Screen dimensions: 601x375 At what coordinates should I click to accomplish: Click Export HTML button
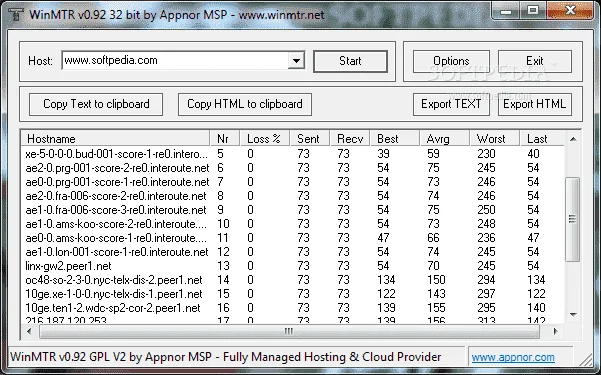pos(535,104)
